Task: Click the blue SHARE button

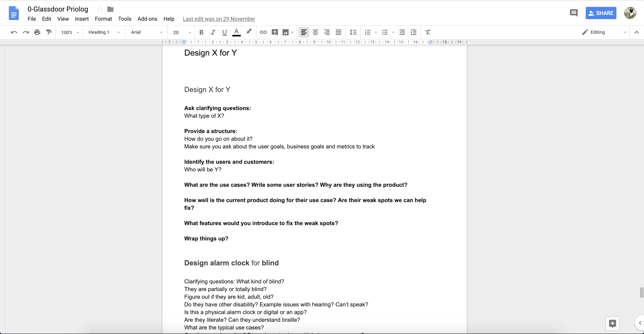Action: tap(601, 13)
